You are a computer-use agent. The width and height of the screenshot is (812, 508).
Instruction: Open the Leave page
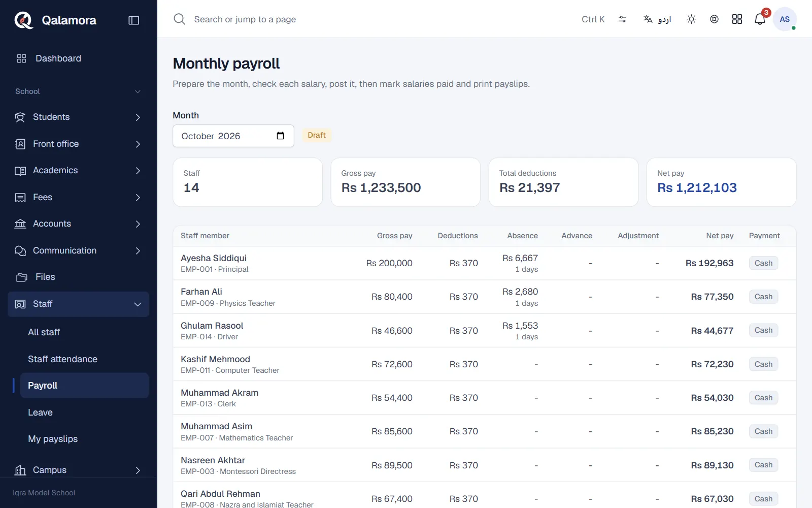point(84,412)
